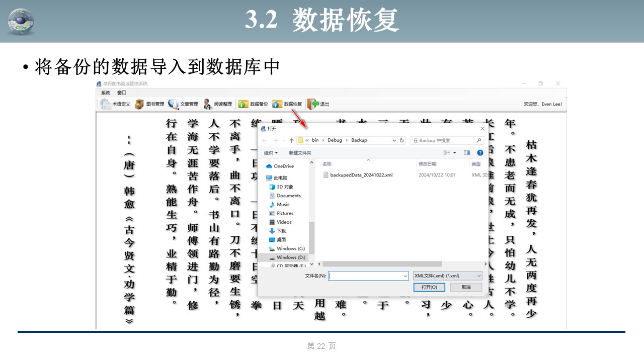Image resolution: width=644 pixels, height=362 pixels.
Task: Select backupedData_20241022.xml file
Action: 358,175
